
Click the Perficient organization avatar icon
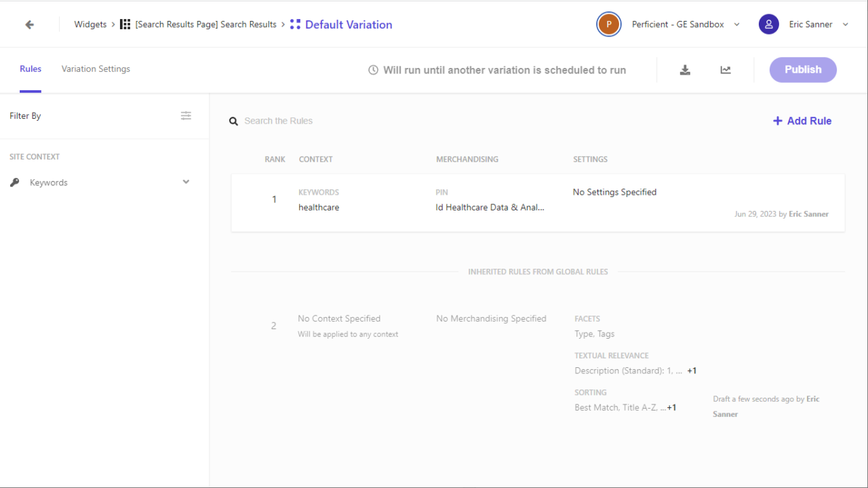[x=608, y=24]
